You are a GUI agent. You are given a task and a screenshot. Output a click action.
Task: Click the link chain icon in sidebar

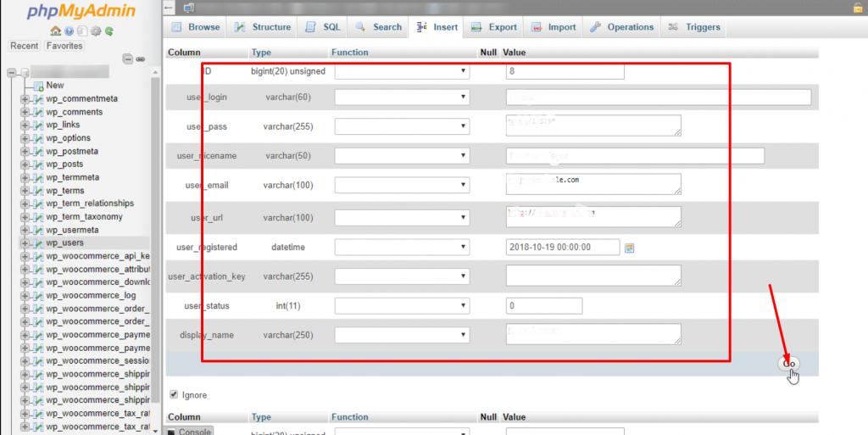[x=141, y=59]
